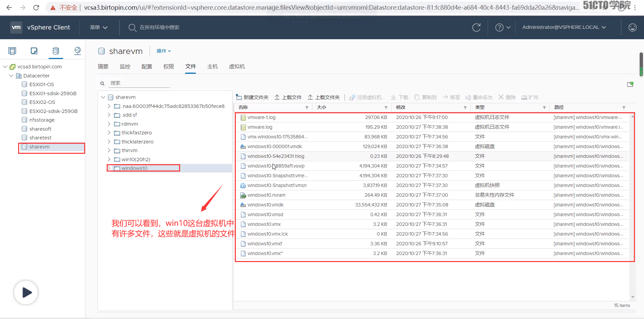Image resolution: width=644 pixels, height=319 pixels.
Task: Open the Actions (操作) dropdown for sharevm
Action: tap(164, 51)
